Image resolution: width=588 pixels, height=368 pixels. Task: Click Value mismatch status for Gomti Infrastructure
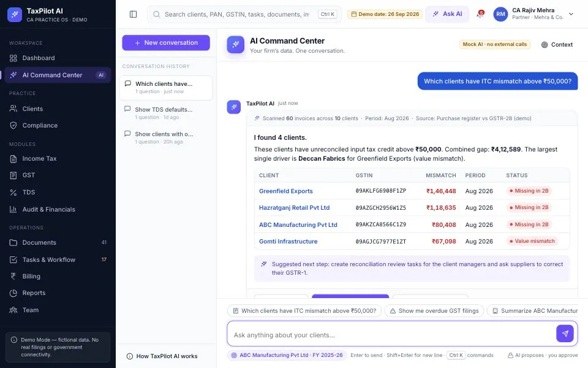pyautogui.click(x=532, y=241)
